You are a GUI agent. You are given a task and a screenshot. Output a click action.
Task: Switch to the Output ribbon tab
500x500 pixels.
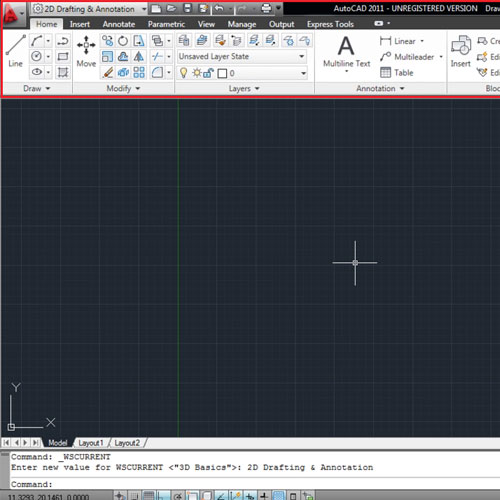coord(282,24)
